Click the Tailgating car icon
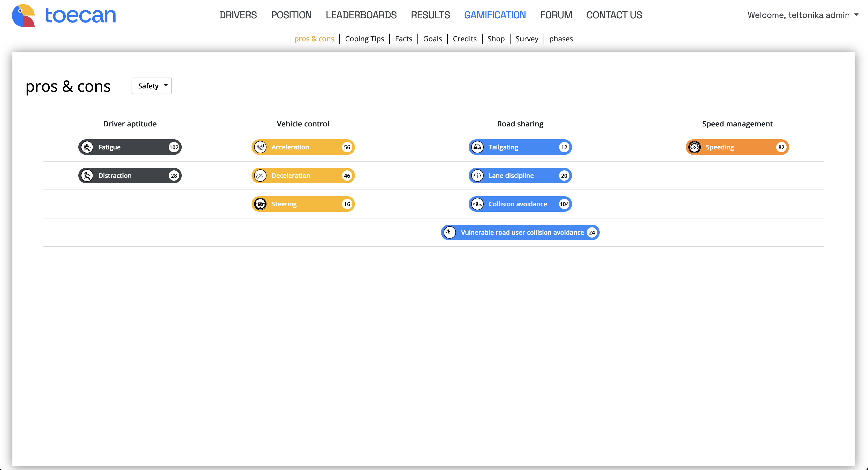This screenshot has width=868, height=470. click(477, 147)
